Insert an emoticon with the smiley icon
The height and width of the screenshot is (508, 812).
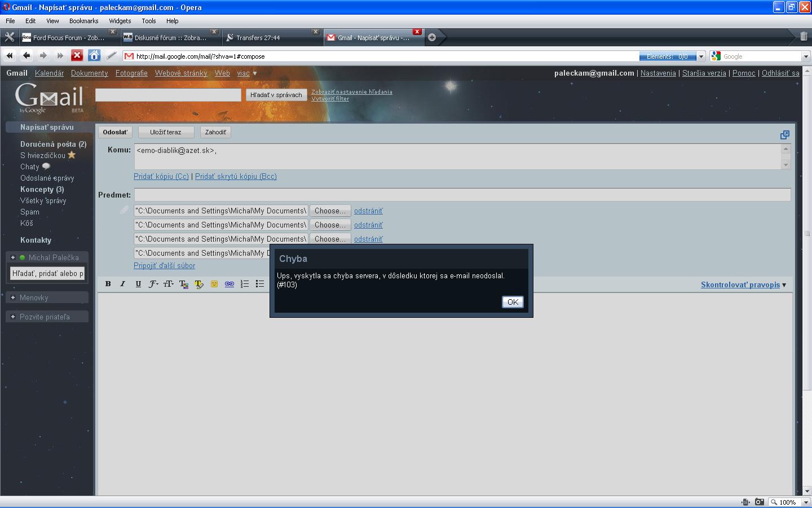pyautogui.click(x=214, y=284)
